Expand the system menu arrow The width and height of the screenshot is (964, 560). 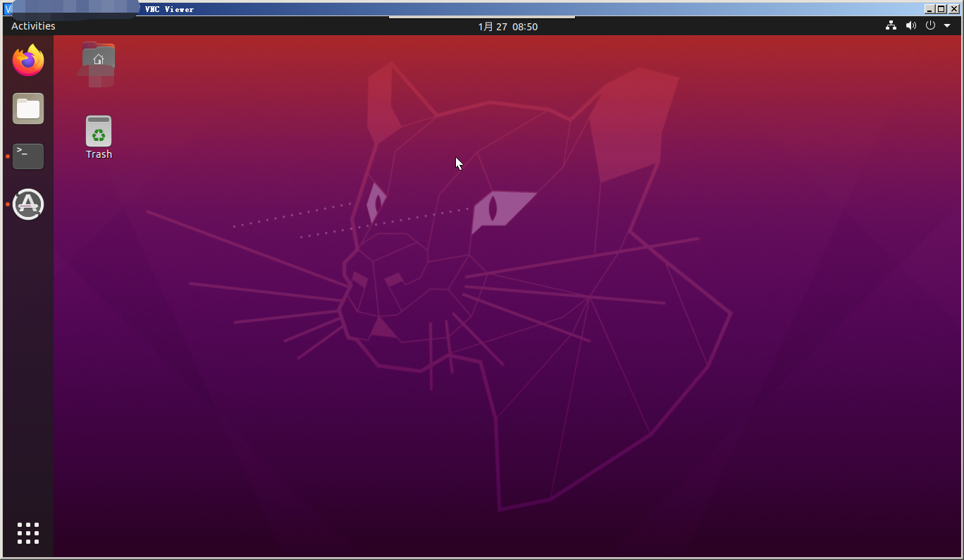point(947,26)
